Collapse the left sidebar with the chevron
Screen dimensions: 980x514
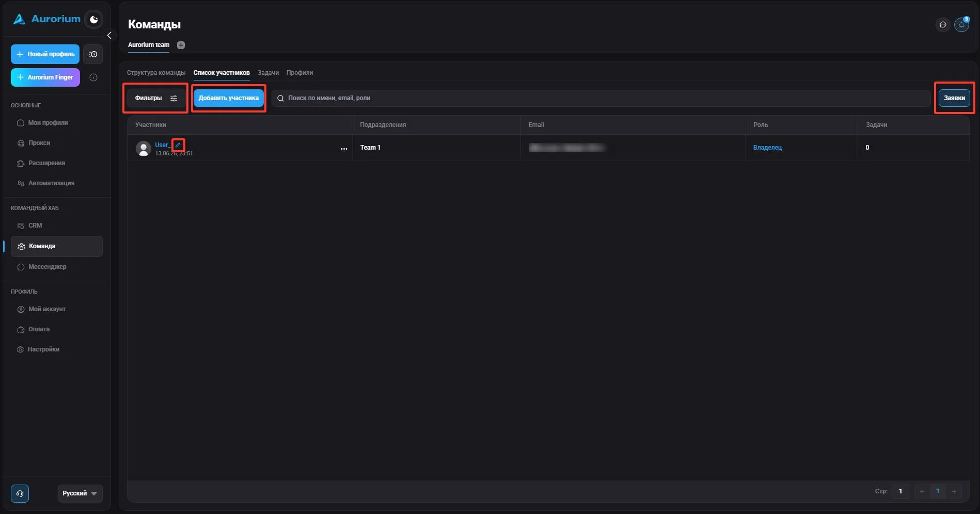pos(109,36)
